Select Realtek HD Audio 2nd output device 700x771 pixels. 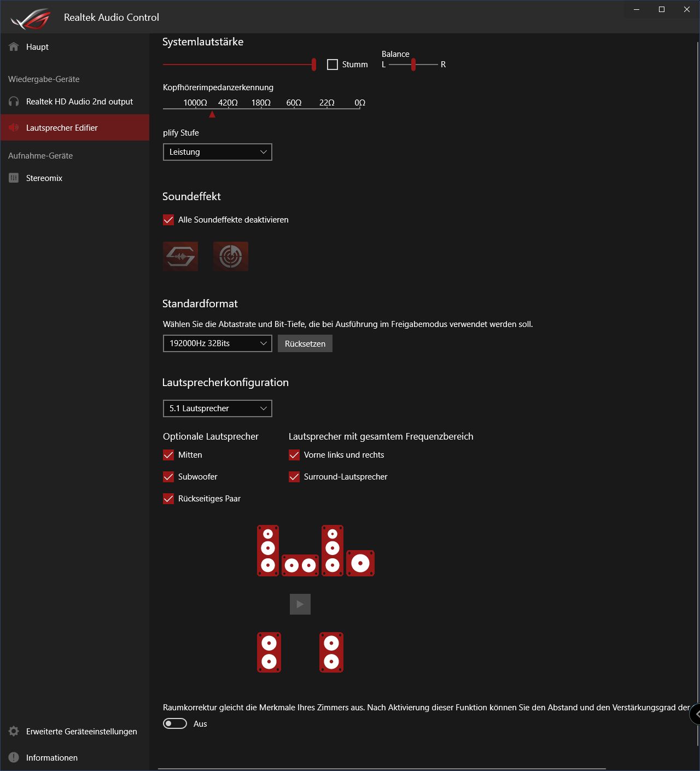point(74,102)
